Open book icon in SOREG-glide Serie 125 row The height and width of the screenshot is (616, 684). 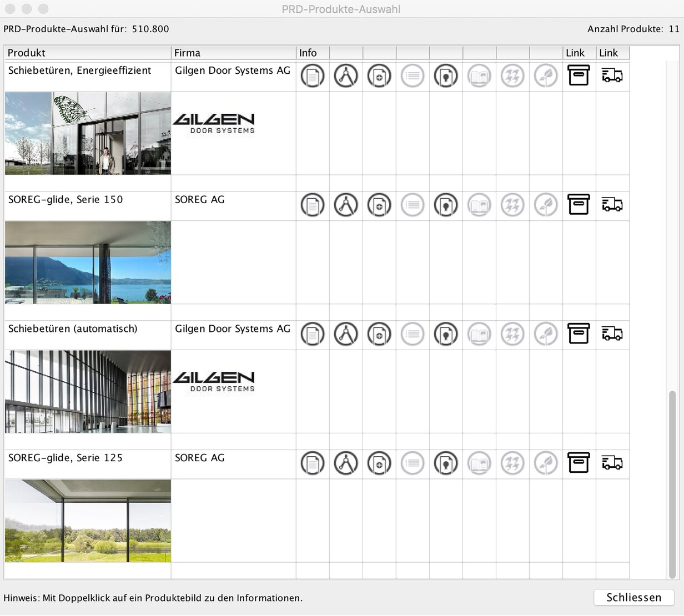coord(479,463)
